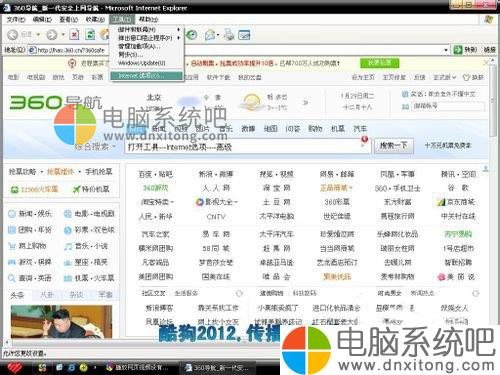Click the green button in the notification bar

[x=379, y=63]
